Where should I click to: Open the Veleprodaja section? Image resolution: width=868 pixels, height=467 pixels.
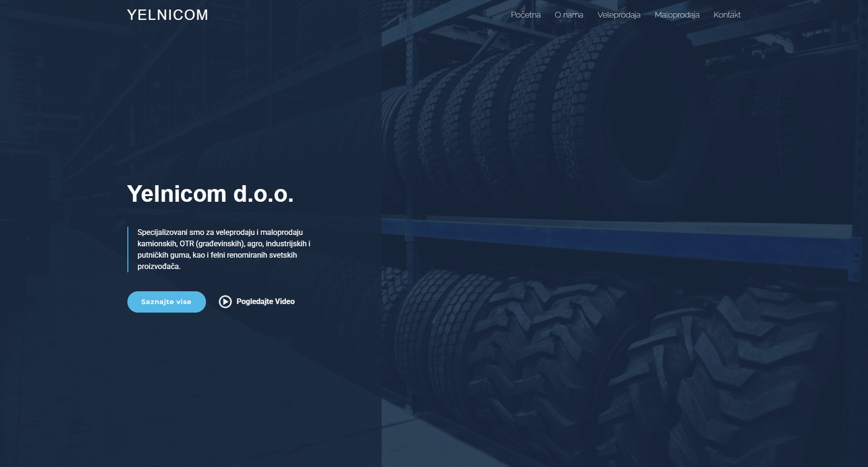pos(618,15)
